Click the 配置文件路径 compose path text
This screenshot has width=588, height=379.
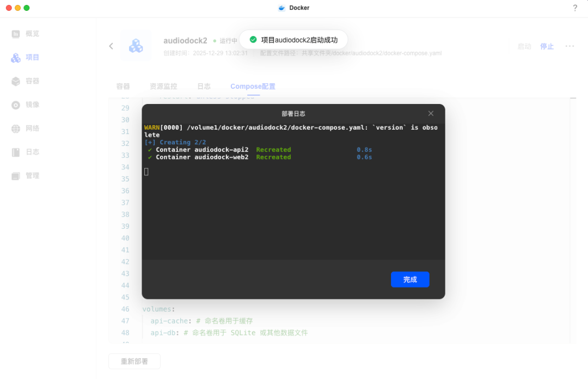[x=351, y=53]
